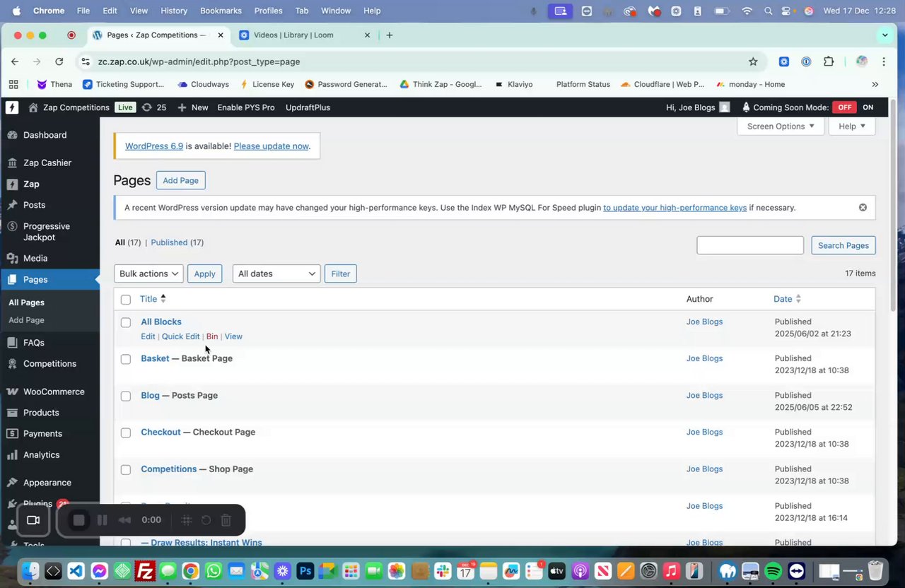905x588 pixels.
Task: Expand the Screen Options panel
Action: pos(781,126)
